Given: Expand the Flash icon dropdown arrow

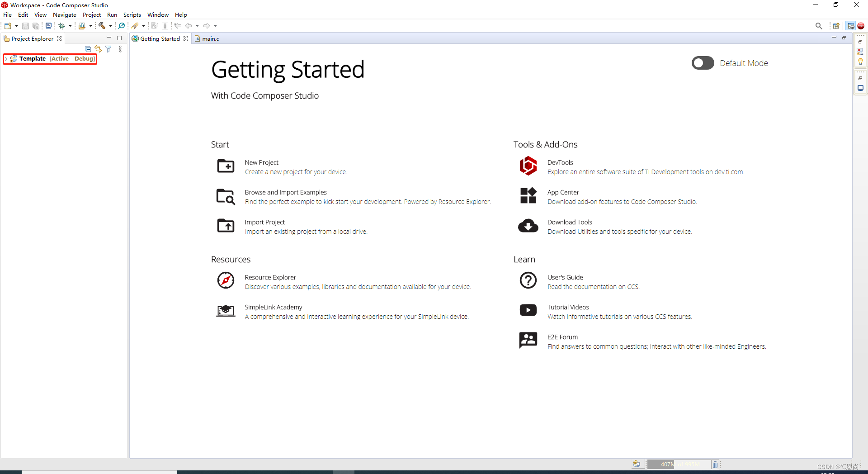Looking at the screenshot, I should pyautogui.click(x=90, y=26).
